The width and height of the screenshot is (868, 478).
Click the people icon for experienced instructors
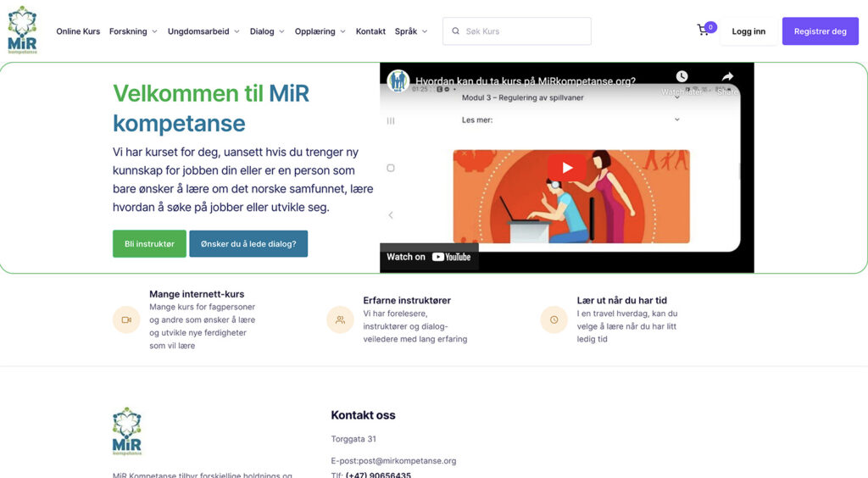click(340, 320)
